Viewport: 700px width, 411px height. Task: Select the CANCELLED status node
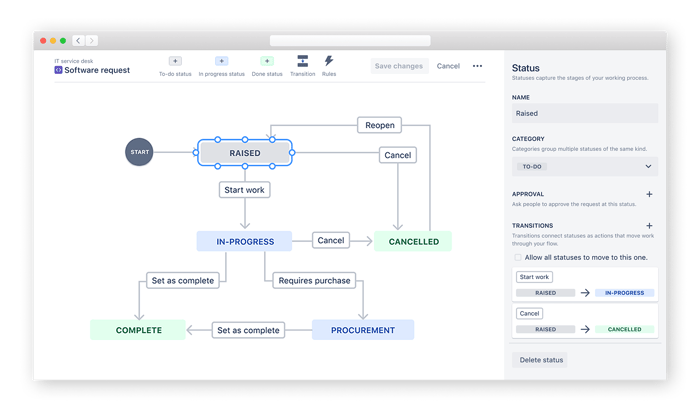point(413,241)
